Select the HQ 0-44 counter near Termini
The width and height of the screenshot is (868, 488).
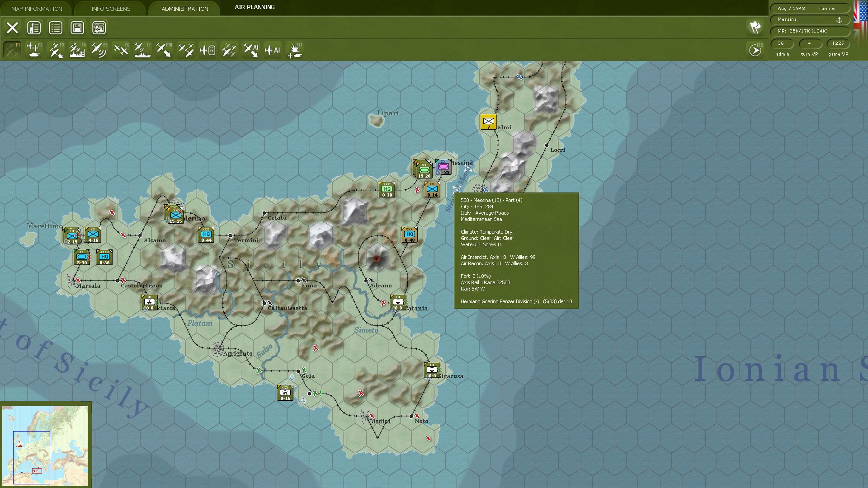pos(206,235)
